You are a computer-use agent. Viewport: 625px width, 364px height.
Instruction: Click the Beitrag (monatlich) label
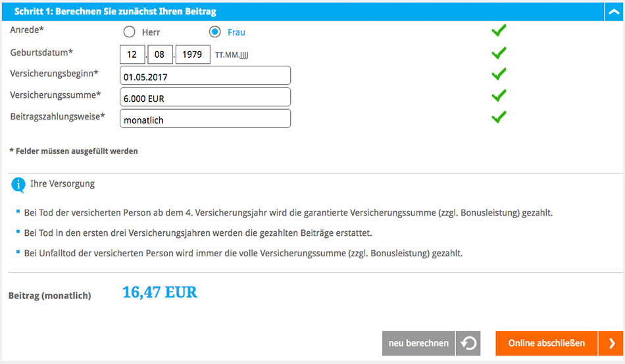click(50, 296)
